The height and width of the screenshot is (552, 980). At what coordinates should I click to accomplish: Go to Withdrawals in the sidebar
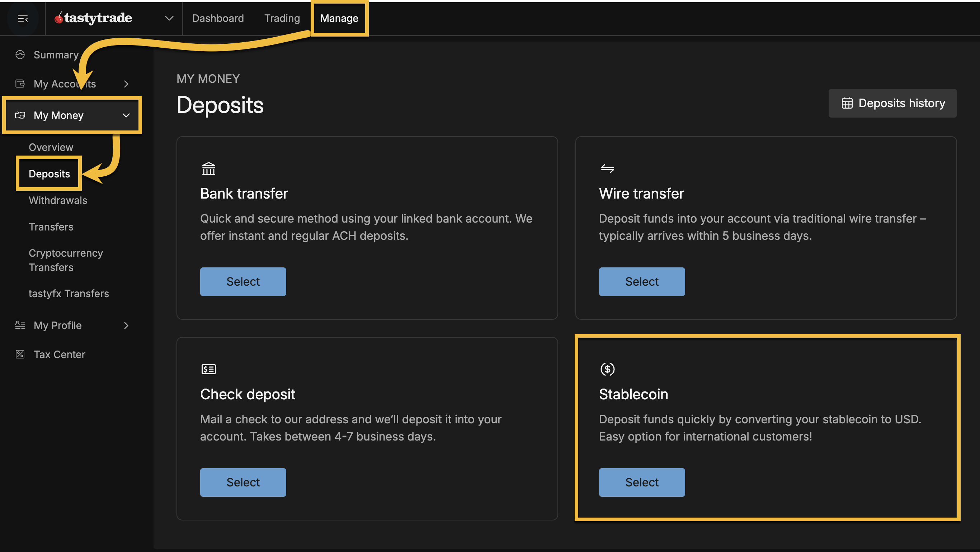58,200
